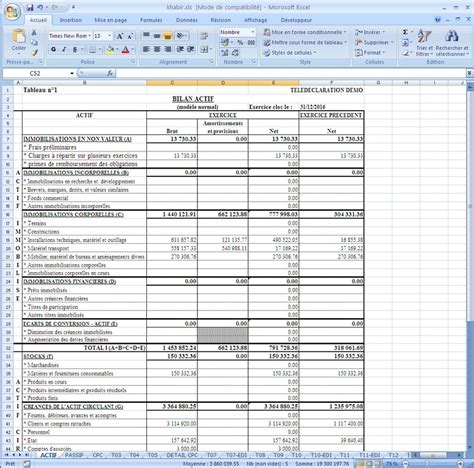Viewport: 474px width, 468px height.
Task: Click the Supprimer cells button
Action: click(x=374, y=42)
